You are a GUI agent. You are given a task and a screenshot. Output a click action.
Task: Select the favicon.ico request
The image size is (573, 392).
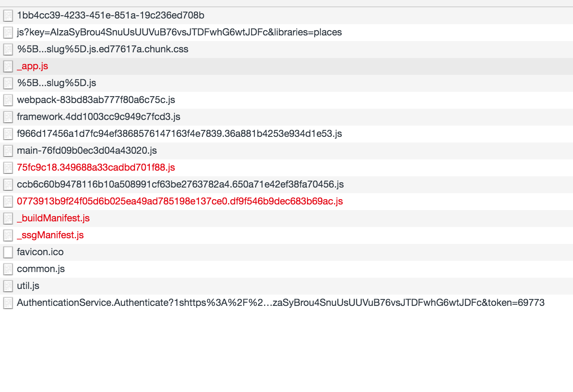point(286,252)
